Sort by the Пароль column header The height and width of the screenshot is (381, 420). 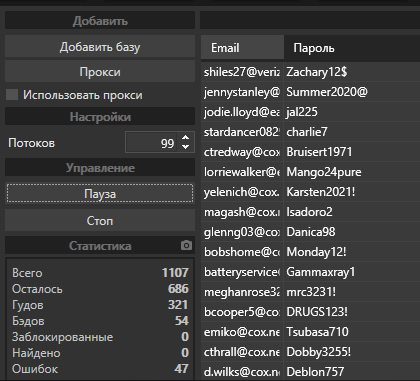tap(352, 48)
